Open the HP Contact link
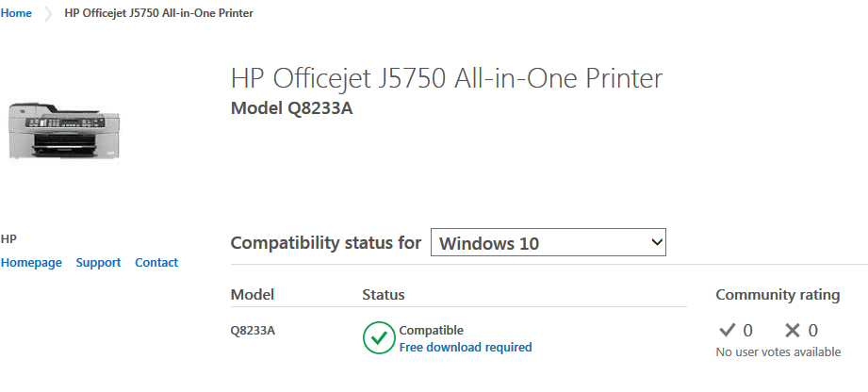The height and width of the screenshot is (392, 868). (x=156, y=263)
